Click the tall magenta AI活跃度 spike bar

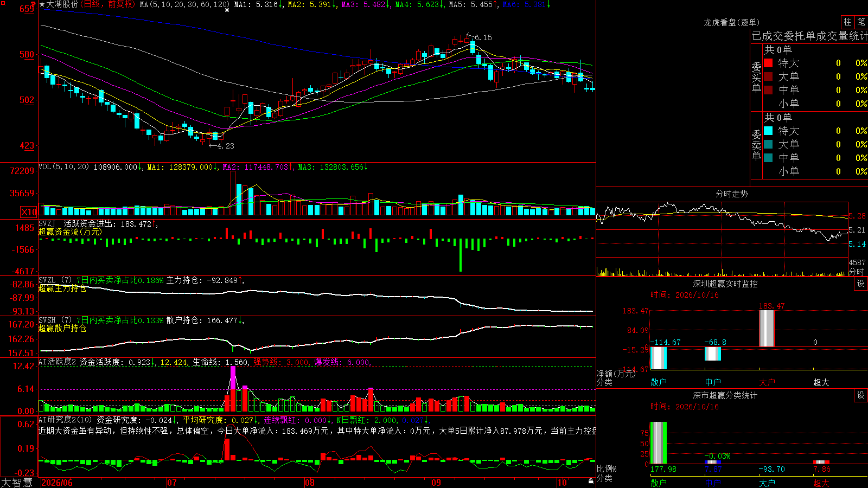point(233,378)
